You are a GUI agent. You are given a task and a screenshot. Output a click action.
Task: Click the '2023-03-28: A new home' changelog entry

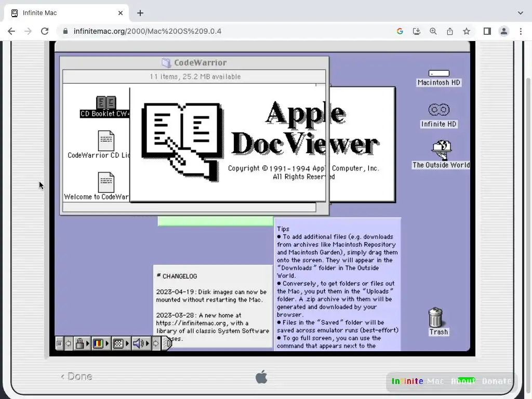(212, 327)
